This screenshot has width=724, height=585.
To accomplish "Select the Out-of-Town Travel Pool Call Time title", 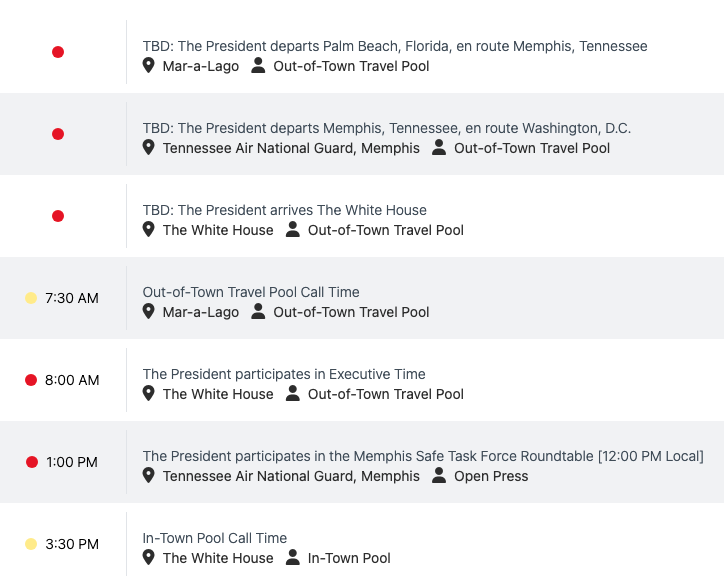I will pyautogui.click(x=251, y=292).
